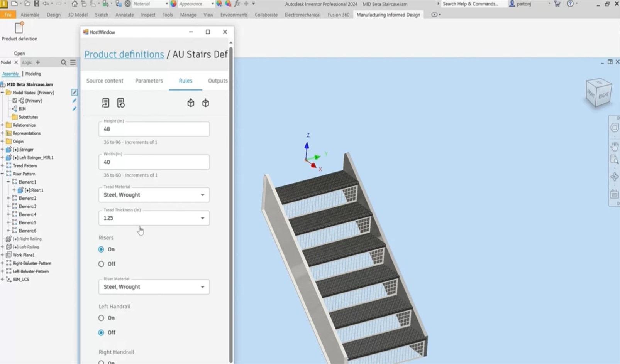The height and width of the screenshot is (364, 620).
Task: Click the Undo arrow icon
Action: point(46,4)
